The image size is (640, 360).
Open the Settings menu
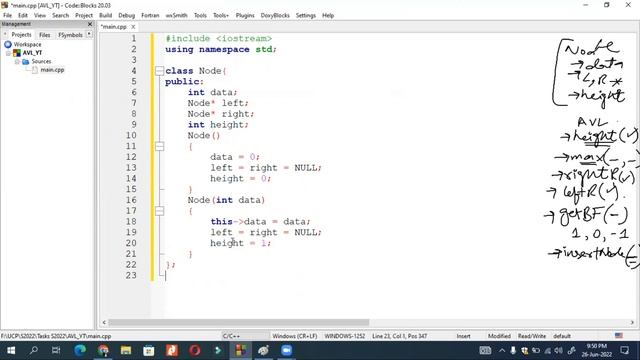click(x=306, y=15)
